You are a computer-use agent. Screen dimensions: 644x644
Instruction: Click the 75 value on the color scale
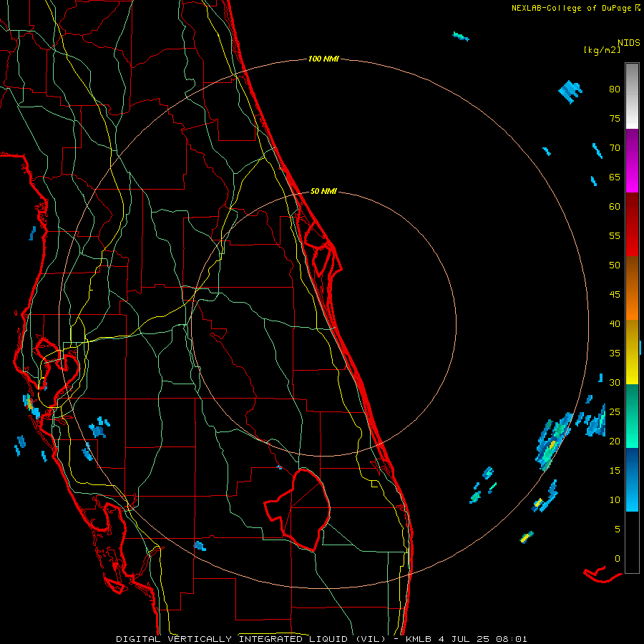(x=615, y=118)
